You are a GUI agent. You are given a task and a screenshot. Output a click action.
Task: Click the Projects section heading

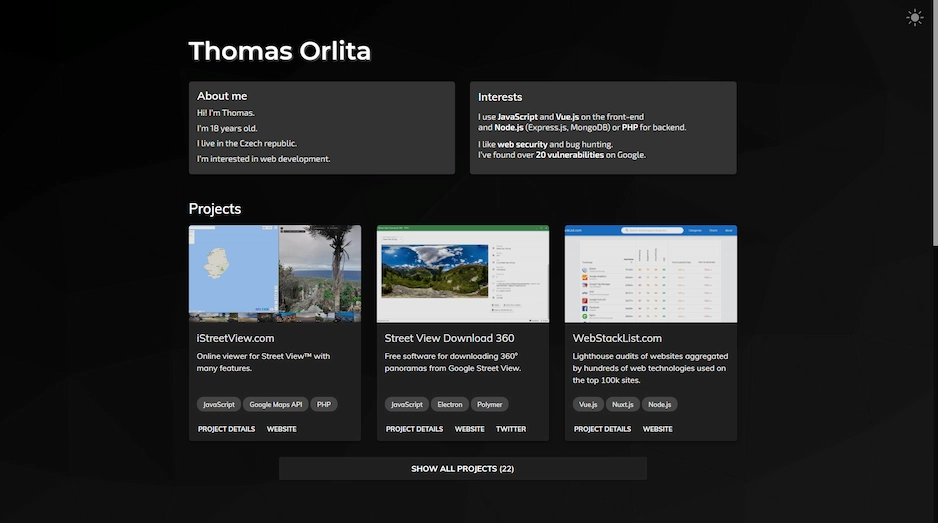pos(215,209)
